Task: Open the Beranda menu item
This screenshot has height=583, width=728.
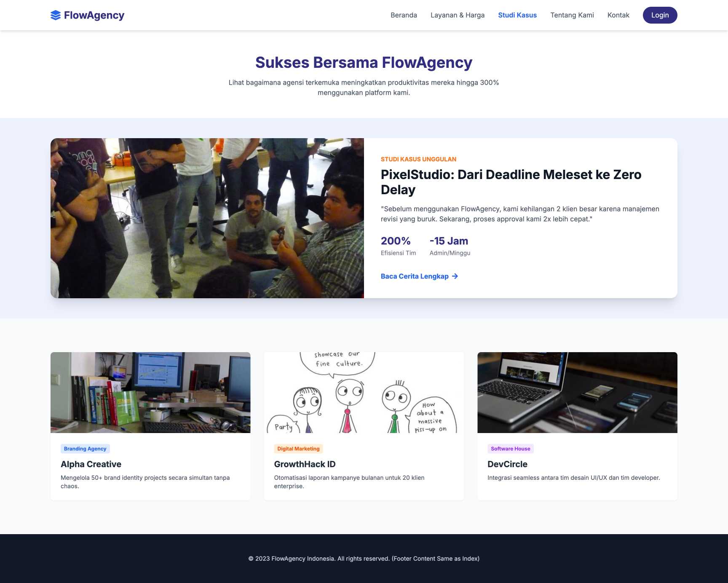Action: point(404,15)
